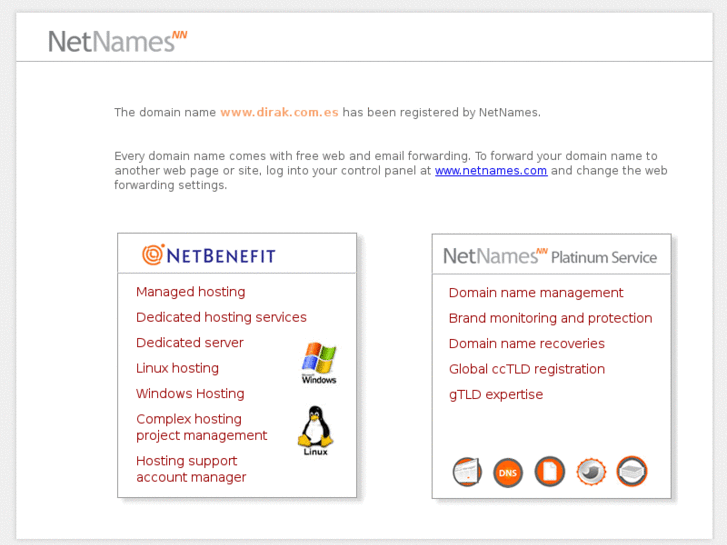Click the orange DNS circle icon
The width and height of the screenshot is (727, 545).
click(508, 472)
